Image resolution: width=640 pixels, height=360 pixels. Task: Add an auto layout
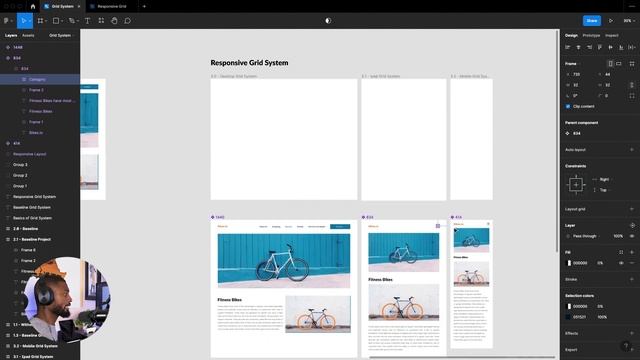pos(632,150)
